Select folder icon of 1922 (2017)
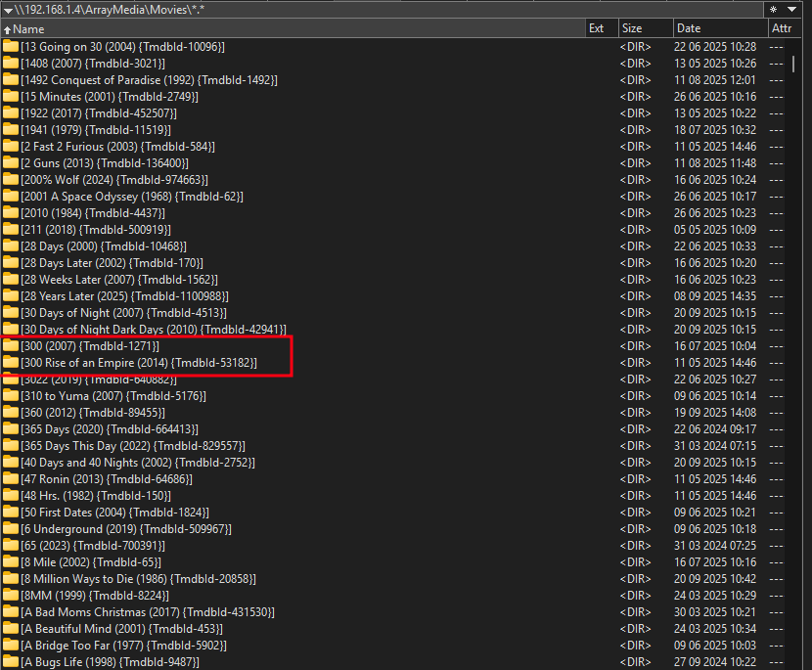 [x=11, y=112]
